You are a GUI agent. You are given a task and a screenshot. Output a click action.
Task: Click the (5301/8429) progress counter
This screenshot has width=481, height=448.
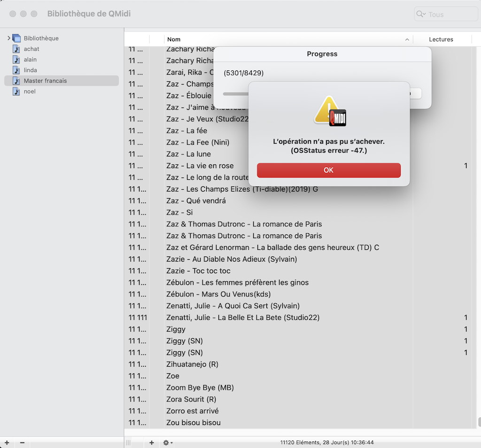coord(244,73)
